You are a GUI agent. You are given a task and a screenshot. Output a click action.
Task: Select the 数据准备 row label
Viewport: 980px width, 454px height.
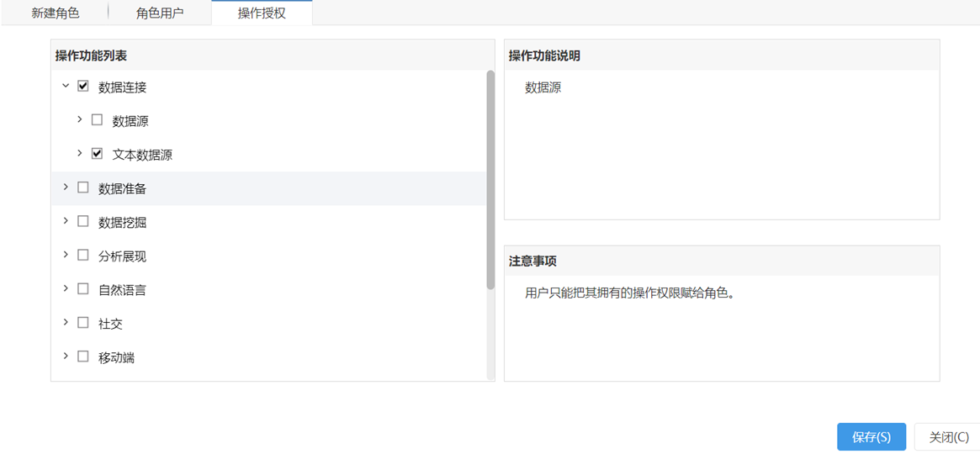(123, 188)
